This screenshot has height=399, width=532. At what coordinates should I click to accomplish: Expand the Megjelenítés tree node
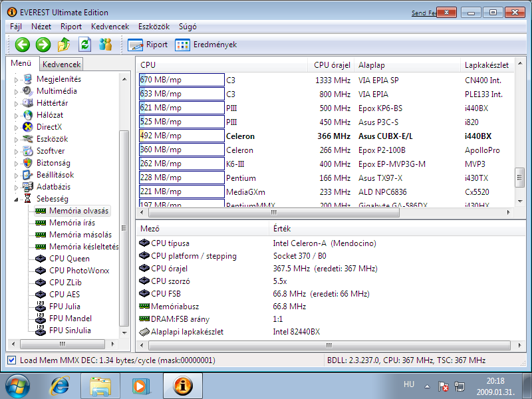click(x=16, y=80)
